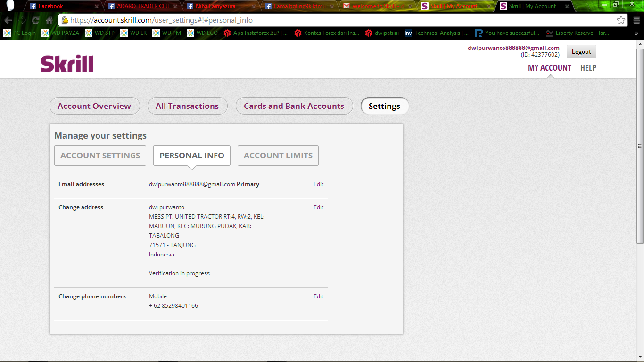
Task: Close the Niha Fariiyazura tab
Action: pos(254,6)
